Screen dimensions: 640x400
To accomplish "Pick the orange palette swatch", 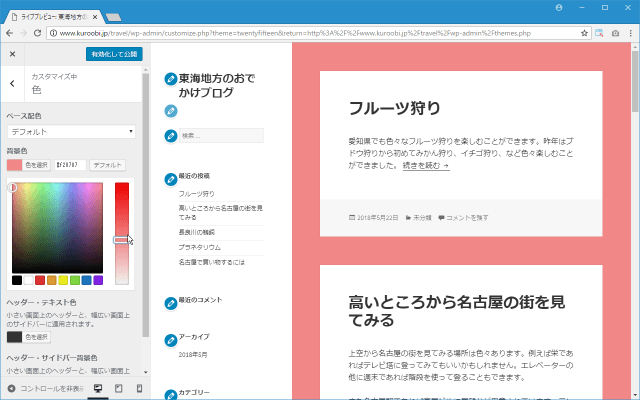I will click(x=51, y=280).
